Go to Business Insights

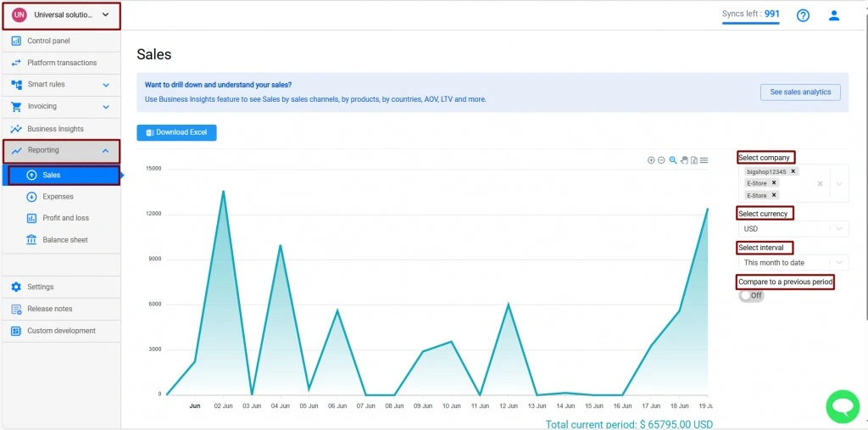(55, 129)
